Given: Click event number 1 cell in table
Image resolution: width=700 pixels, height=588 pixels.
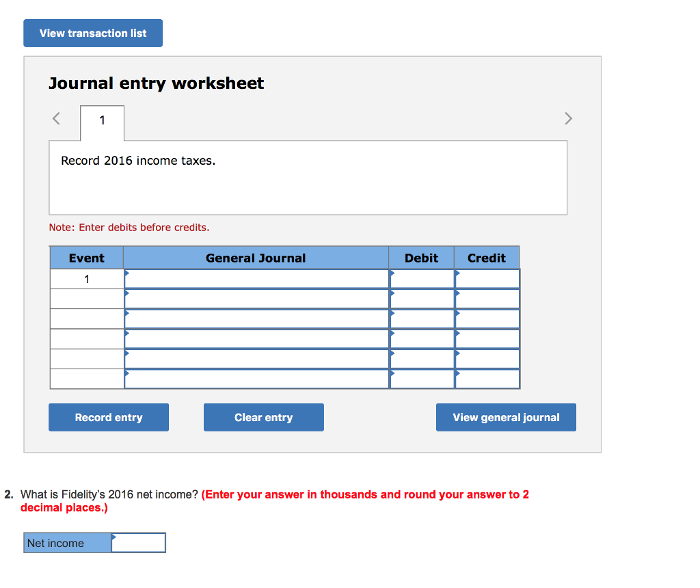Looking at the screenshot, I should 87,279.
